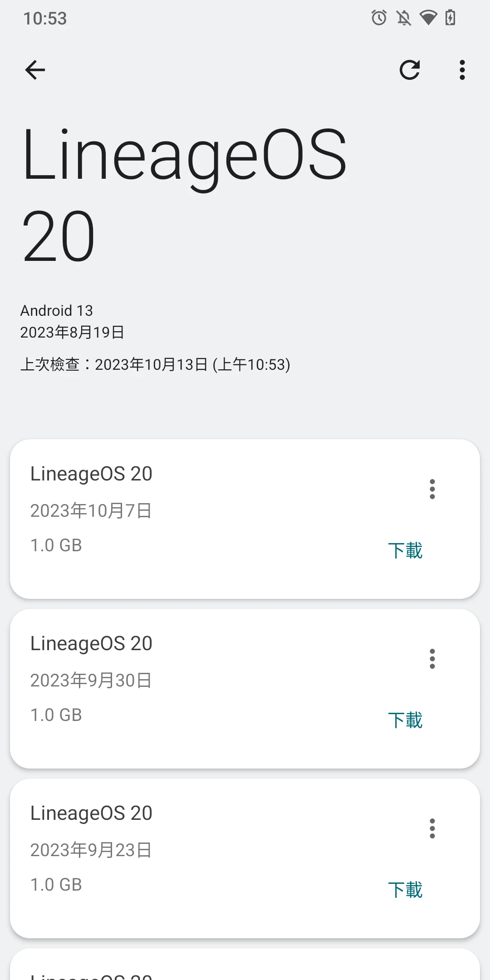The width and height of the screenshot is (490, 980).
Task: Tap the back arrow icon
Action: tap(35, 70)
